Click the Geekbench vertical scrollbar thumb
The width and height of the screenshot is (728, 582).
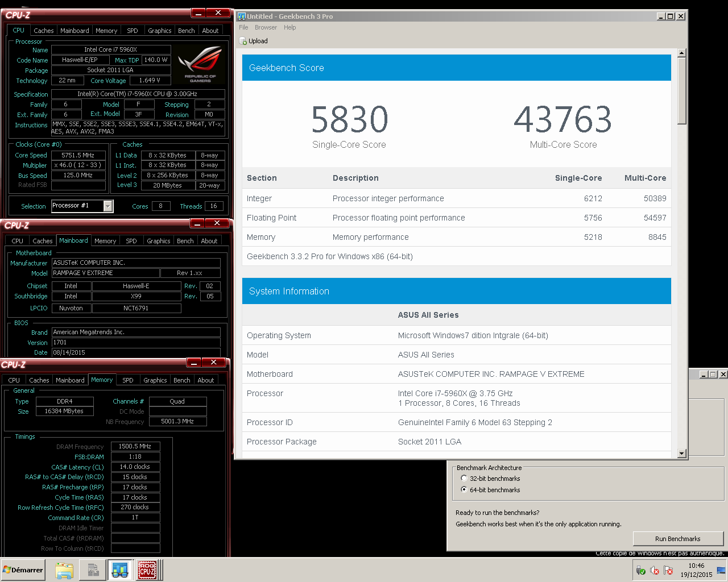682,91
